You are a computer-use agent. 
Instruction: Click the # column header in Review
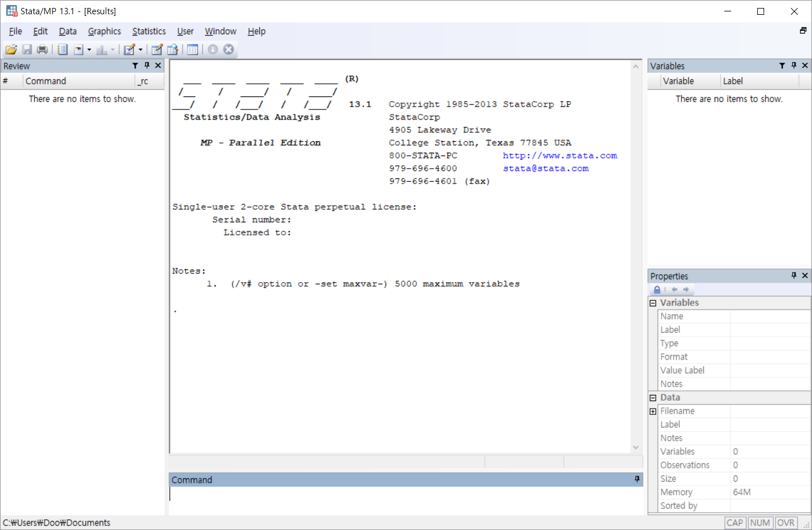12,81
